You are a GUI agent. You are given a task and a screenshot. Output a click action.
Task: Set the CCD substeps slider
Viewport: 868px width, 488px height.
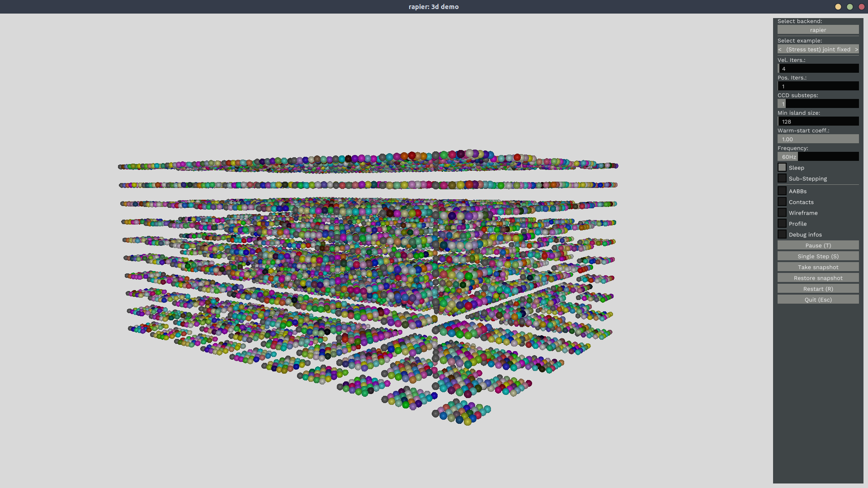[x=818, y=104]
